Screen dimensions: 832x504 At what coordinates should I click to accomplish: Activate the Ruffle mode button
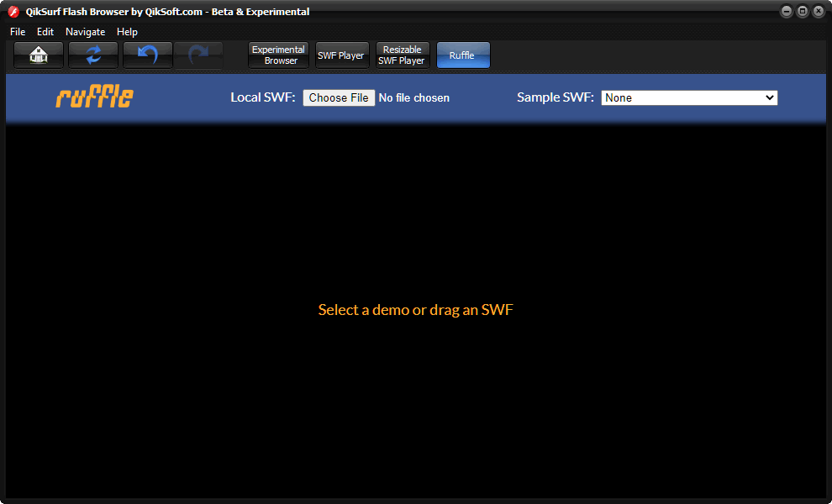[x=463, y=55]
